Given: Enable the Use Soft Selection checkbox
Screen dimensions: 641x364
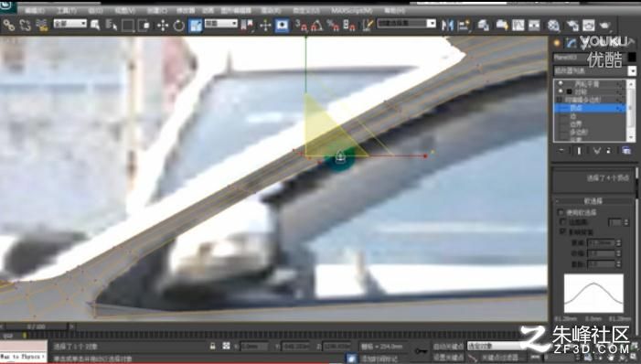Looking at the screenshot, I should click(x=561, y=212).
